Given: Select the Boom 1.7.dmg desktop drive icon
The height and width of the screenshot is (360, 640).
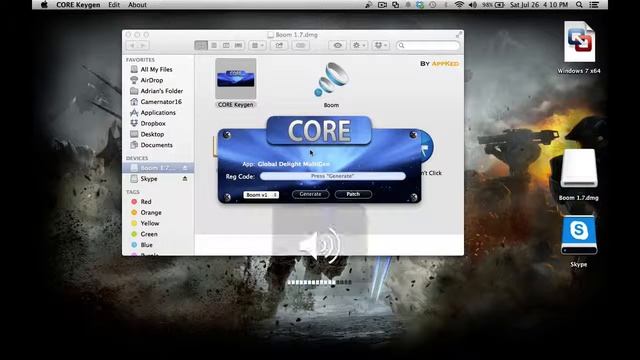Looking at the screenshot, I should pyautogui.click(x=579, y=168).
